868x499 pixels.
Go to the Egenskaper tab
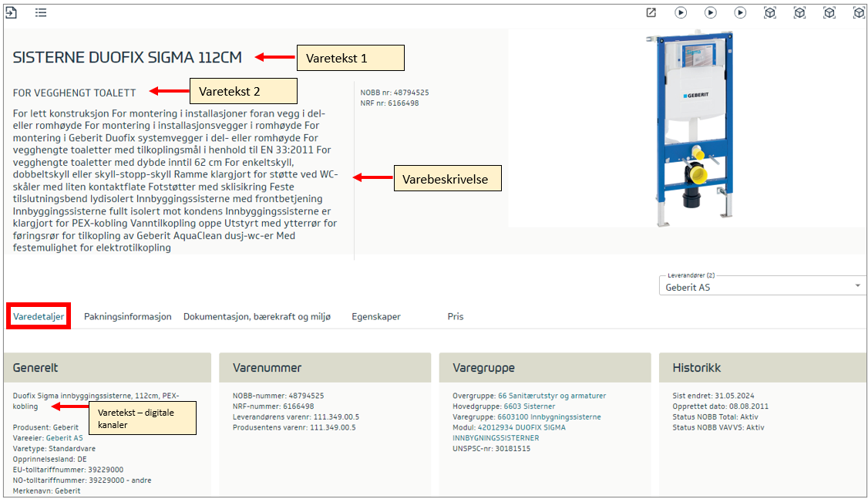click(376, 316)
